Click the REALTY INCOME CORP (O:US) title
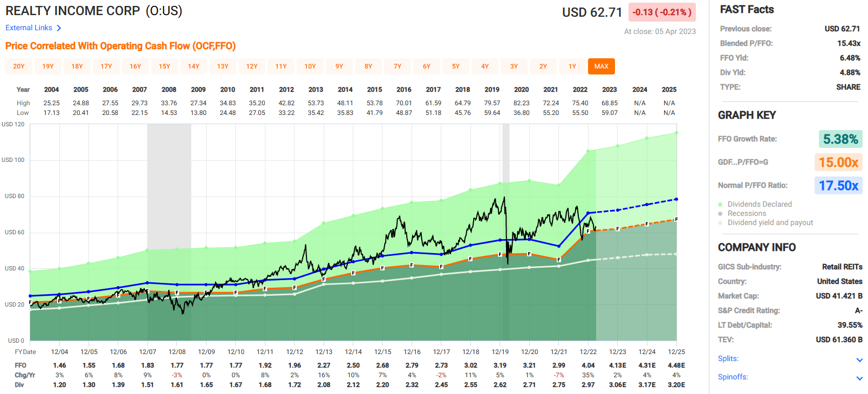This screenshot has height=394, width=868. pos(94,11)
